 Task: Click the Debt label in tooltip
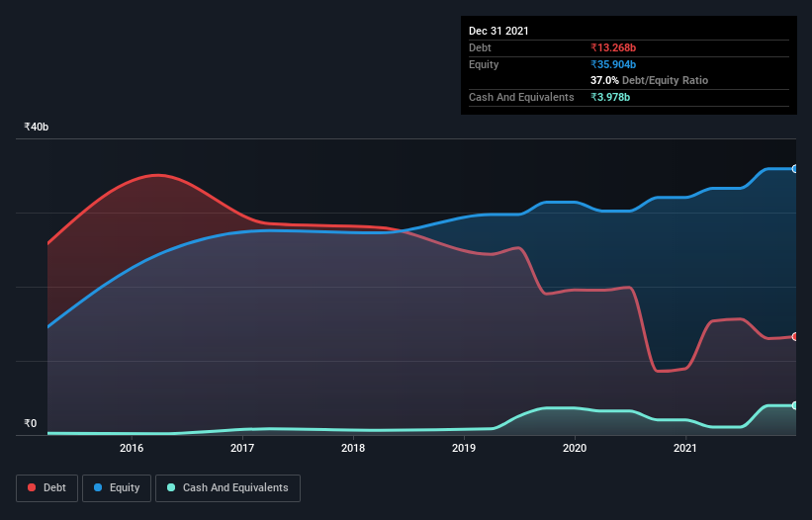click(480, 47)
